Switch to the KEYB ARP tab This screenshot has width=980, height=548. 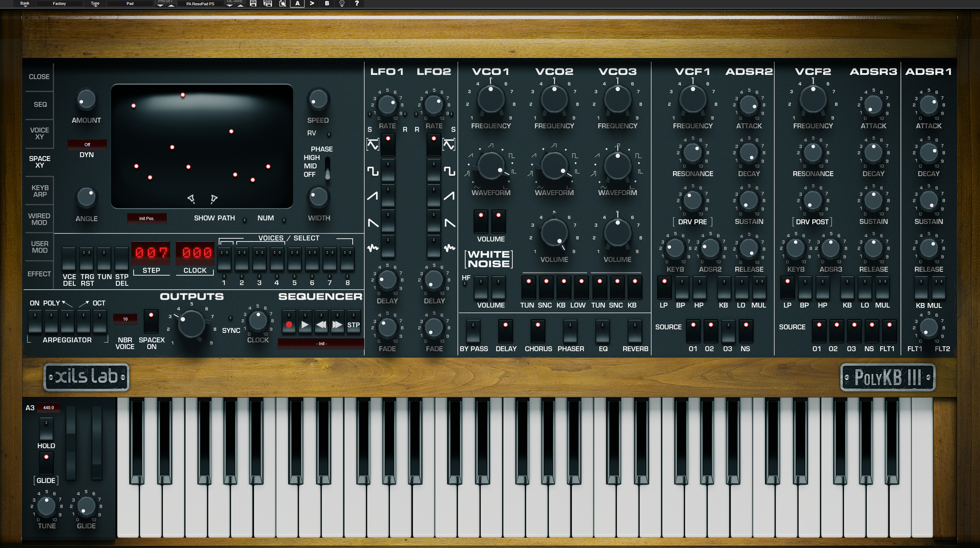[40, 191]
